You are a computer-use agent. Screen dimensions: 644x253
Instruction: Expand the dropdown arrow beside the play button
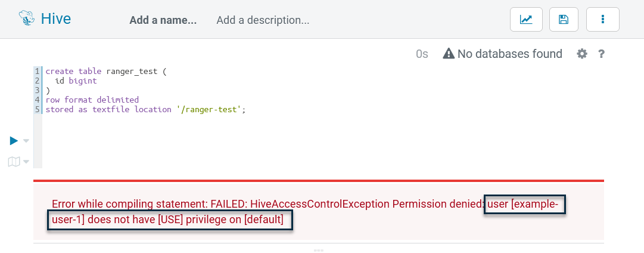tap(26, 141)
